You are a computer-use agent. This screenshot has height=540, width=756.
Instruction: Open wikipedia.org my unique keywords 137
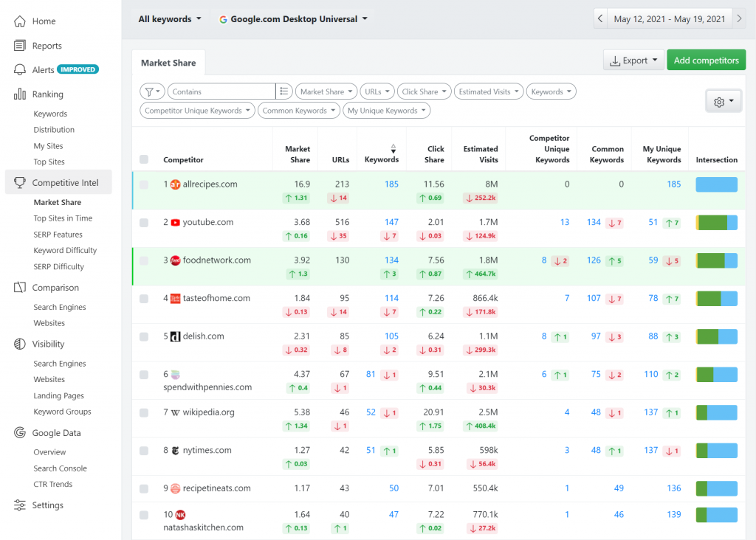651,412
